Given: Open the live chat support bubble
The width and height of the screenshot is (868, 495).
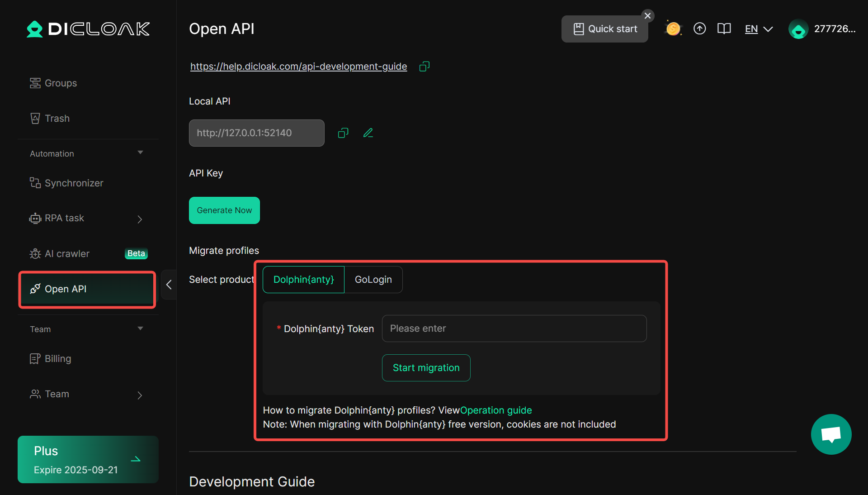Looking at the screenshot, I should (831, 434).
